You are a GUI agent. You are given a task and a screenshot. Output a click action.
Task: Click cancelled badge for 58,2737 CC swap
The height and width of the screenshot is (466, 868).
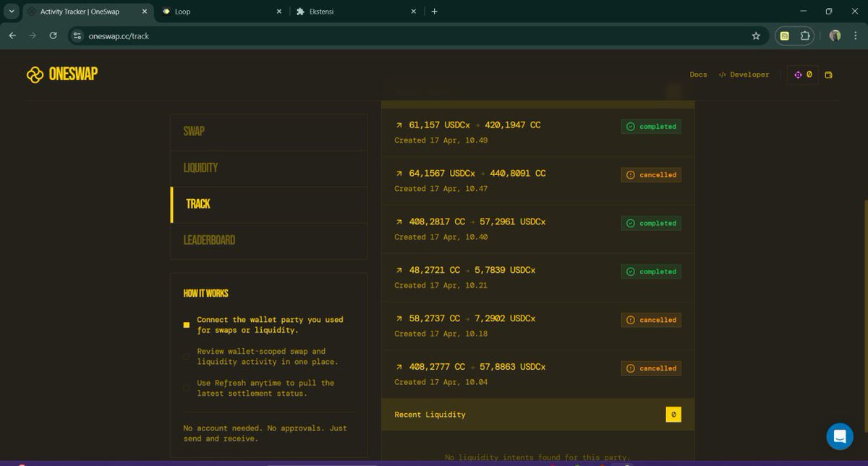pyautogui.click(x=651, y=320)
